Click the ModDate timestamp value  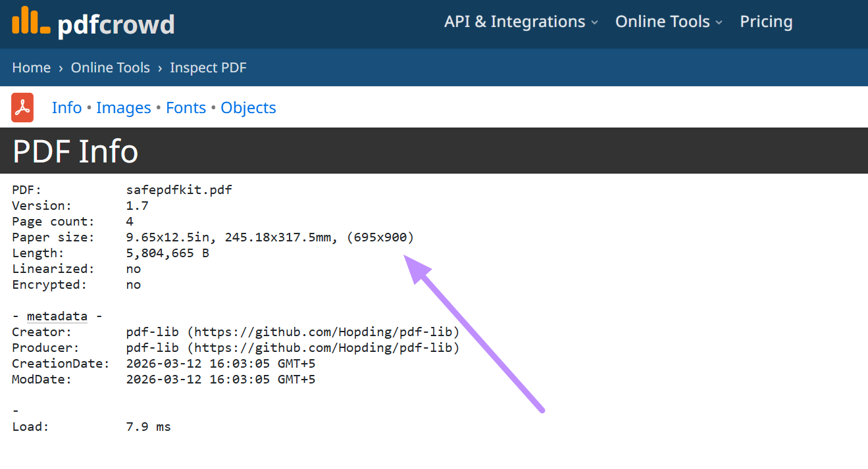[x=221, y=380]
